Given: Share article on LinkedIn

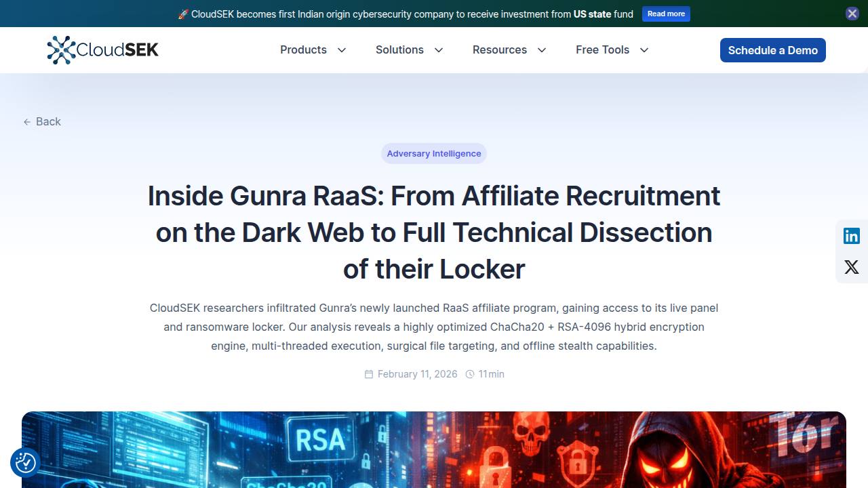Looking at the screenshot, I should (x=852, y=236).
